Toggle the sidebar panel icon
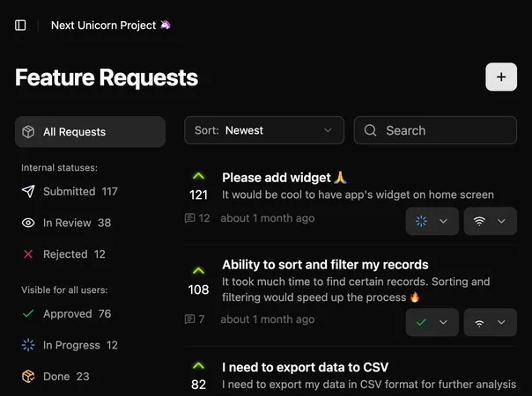The height and width of the screenshot is (396, 532). coord(21,26)
